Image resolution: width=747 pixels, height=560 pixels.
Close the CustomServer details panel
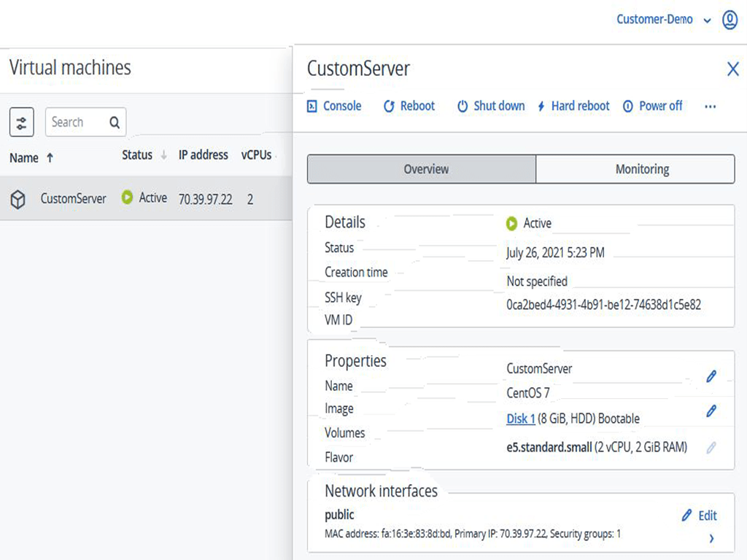click(x=733, y=69)
